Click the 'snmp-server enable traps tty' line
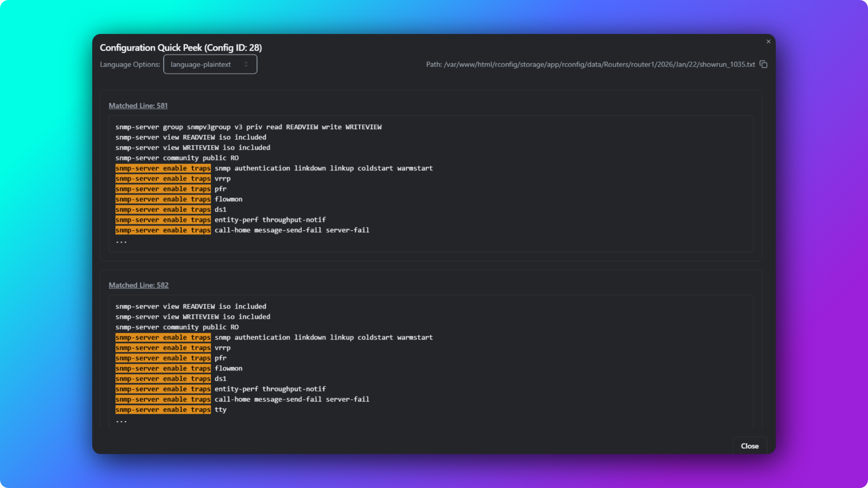This screenshot has height=488, width=868. 171,410
